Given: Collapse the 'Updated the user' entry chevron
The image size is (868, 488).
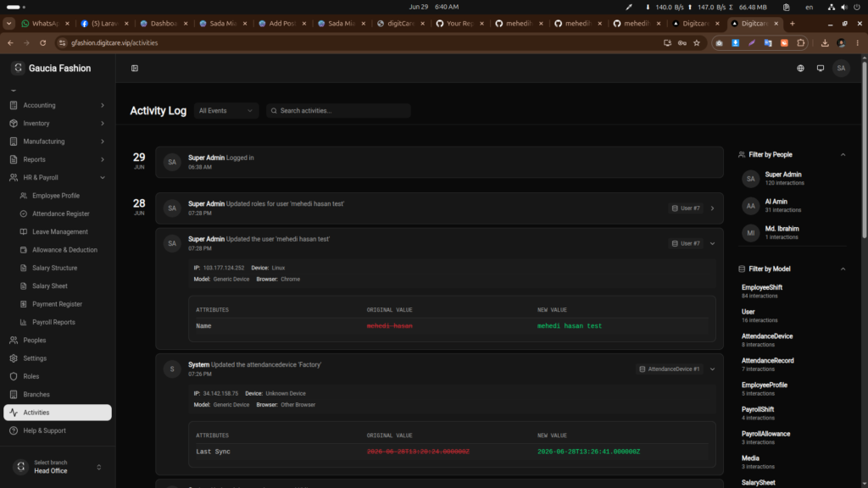Looking at the screenshot, I should (712, 243).
